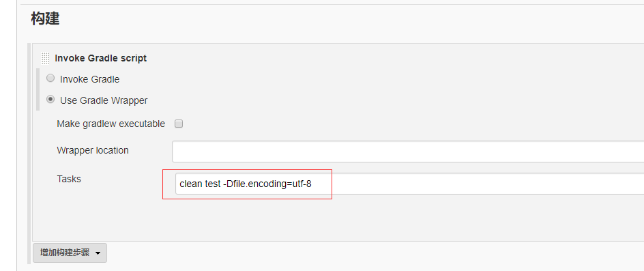Screen dimensions: 644x271
Task: Enable the Make gradlew executable checkbox
Action: tap(179, 124)
